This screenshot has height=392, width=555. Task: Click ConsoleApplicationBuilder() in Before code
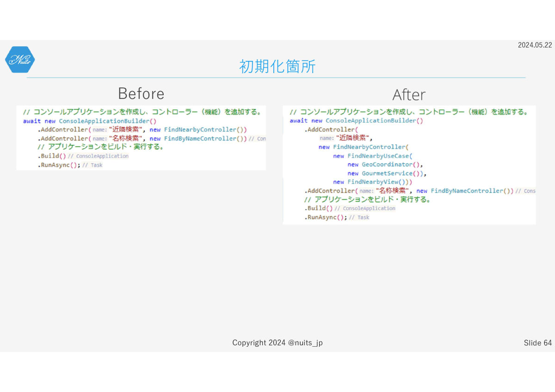click(108, 121)
